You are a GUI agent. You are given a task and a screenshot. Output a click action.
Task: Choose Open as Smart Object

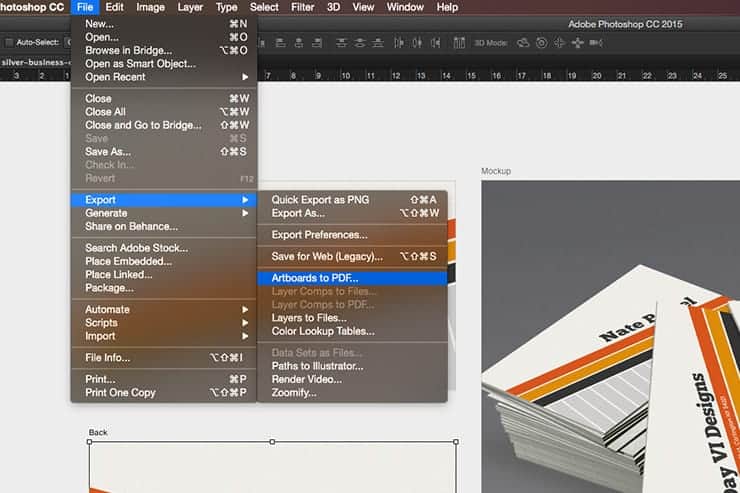[163, 64]
